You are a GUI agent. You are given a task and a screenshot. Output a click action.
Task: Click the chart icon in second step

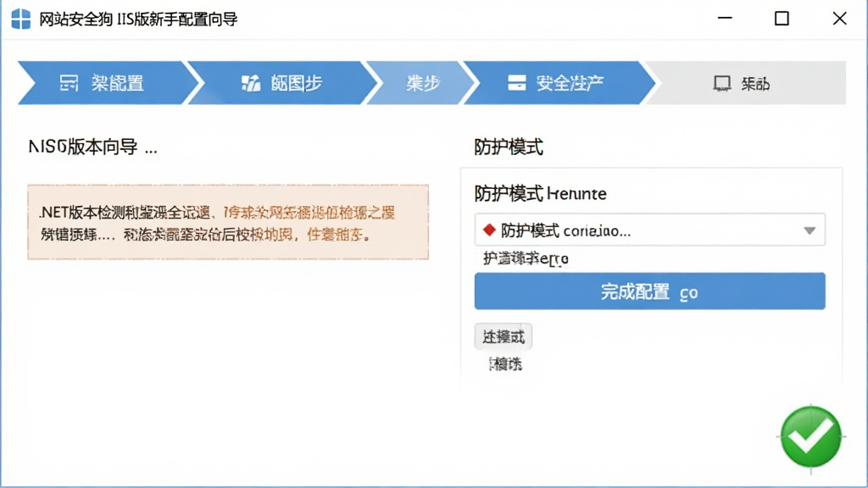click(x=251, y=84)
